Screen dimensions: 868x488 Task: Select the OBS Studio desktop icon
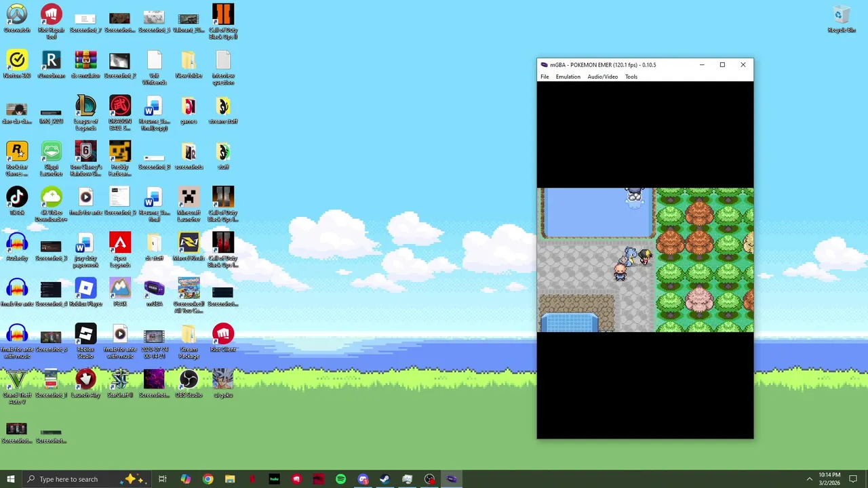(x=189, y=383)
